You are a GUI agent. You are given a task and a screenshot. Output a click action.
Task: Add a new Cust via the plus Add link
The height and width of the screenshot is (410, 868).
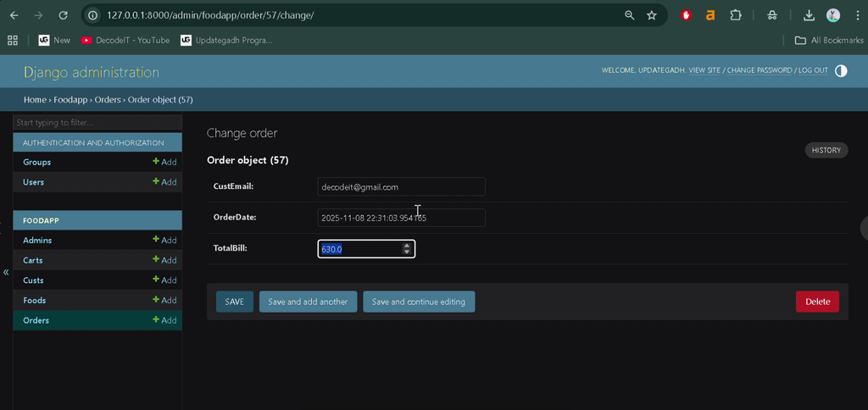[x=165, y=280]
